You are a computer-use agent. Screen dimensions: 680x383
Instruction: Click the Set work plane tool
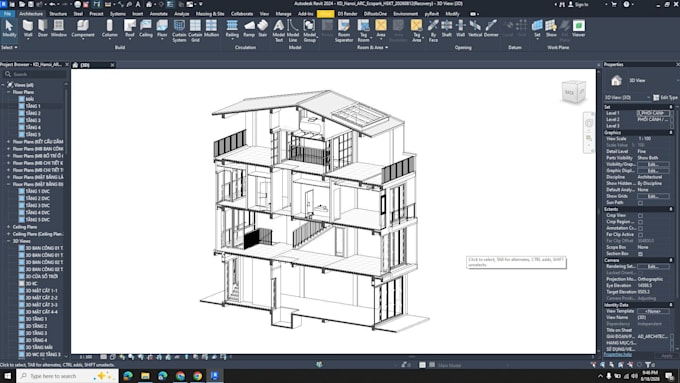(x=537, y=29)
